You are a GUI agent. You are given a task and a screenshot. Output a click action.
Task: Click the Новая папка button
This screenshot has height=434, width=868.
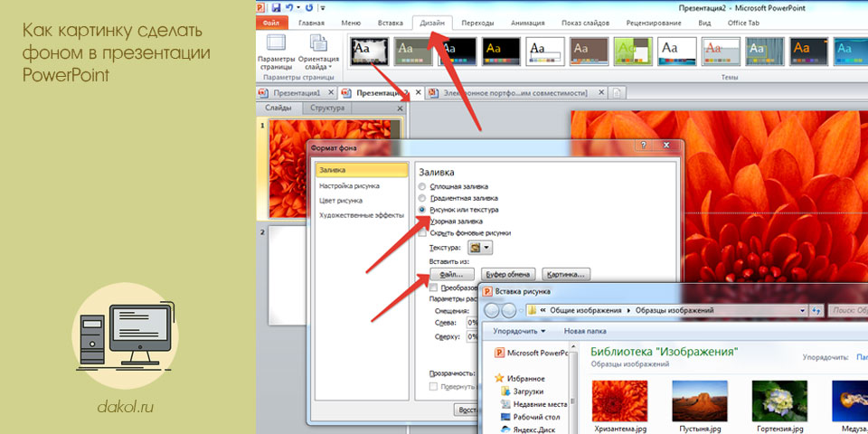pyautogui.click(x=585, y=331)
